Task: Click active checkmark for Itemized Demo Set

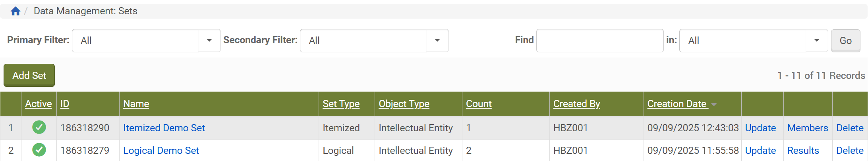Action: click(x=39, y=127)
